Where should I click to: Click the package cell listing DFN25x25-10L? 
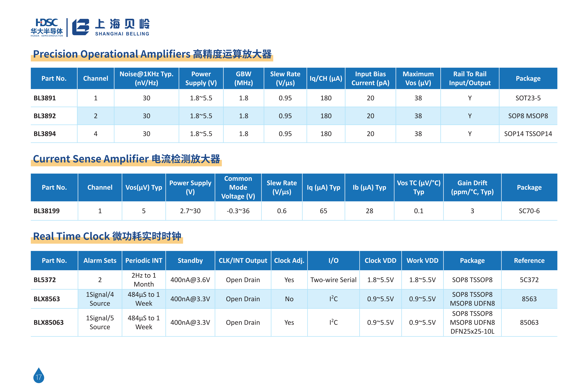pos(472,322)
